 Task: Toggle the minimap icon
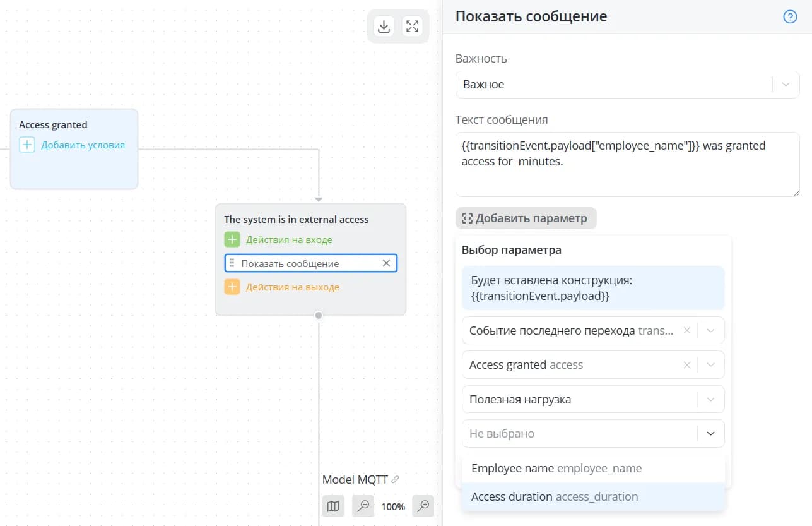(333, 506)
